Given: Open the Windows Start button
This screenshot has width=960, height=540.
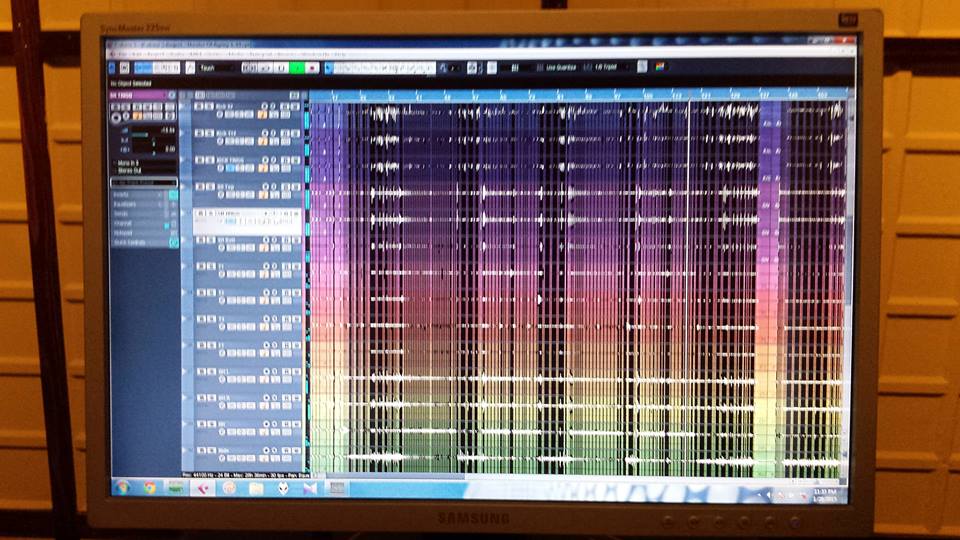Looking at the screenshot, I should point(123,488).
